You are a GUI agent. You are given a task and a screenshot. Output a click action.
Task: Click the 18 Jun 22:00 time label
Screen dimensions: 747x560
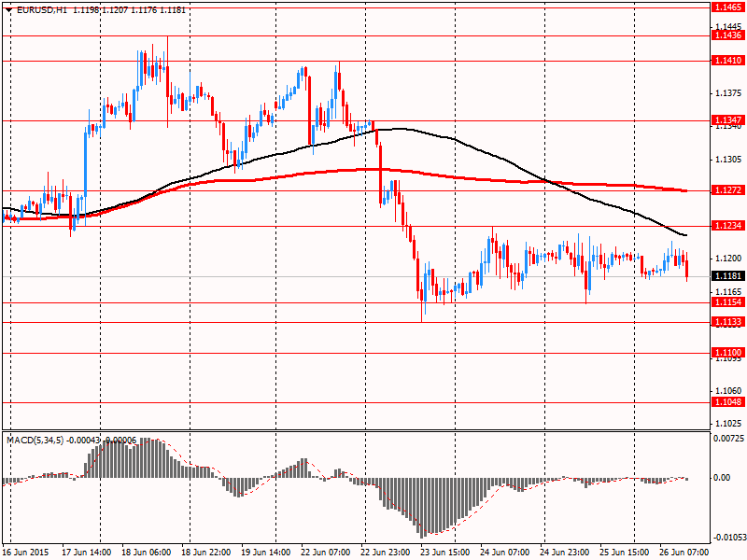[206, 553]
